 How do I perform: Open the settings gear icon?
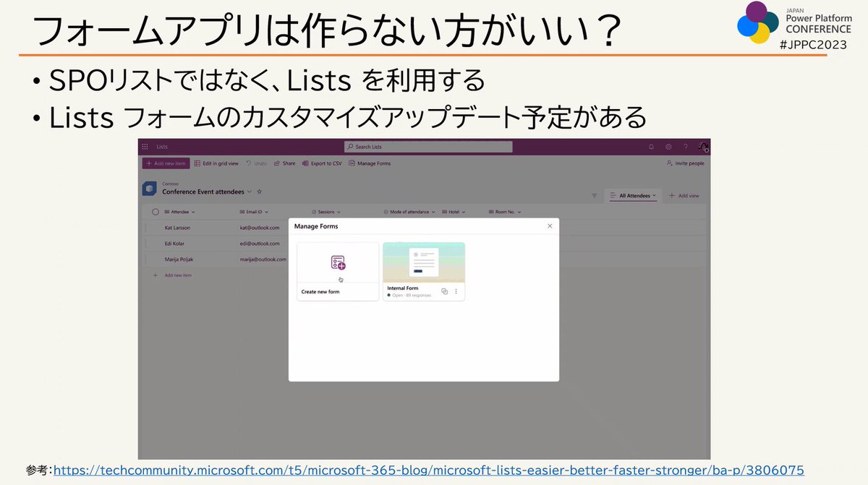[x=668, y=147]
